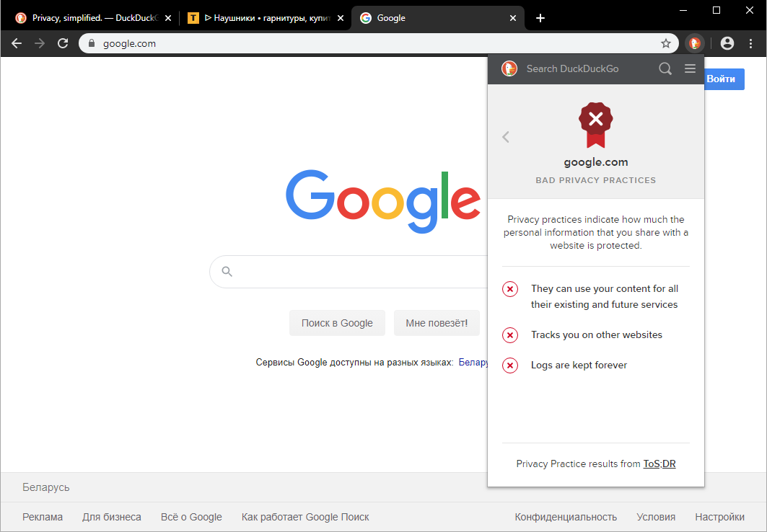
Task: Open the Конфиденциальность footer link
Action: [x=566, y=517]
